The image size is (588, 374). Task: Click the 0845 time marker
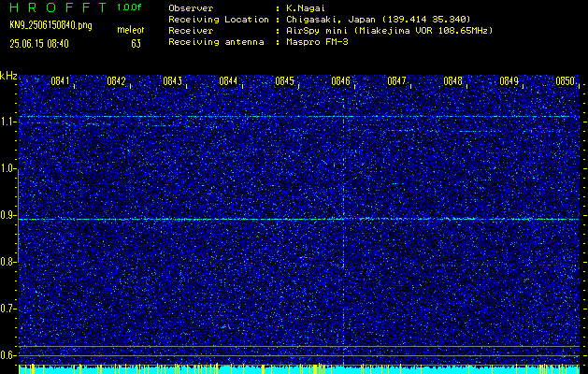tap(284, 81)
